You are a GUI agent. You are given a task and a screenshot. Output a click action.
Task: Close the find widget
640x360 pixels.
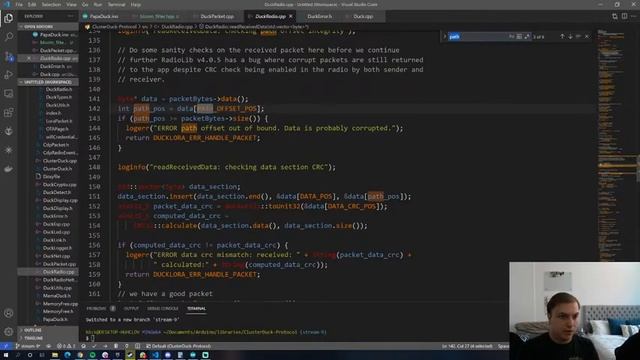[x=587, y=36]
